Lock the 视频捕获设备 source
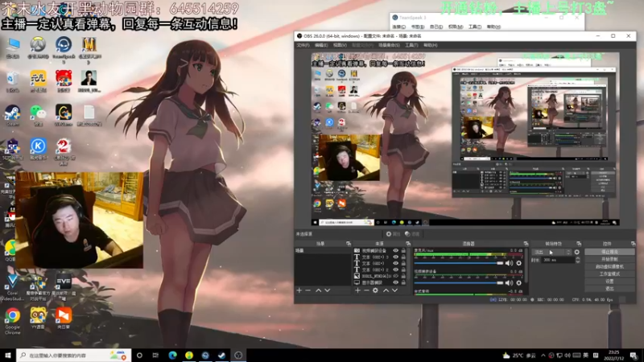 [403, 251]
